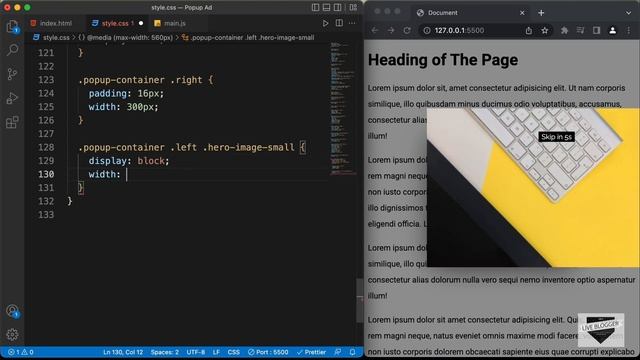Click the Heading of The Page title
This screenshot has width=640, height=360.
click(443, 60)
